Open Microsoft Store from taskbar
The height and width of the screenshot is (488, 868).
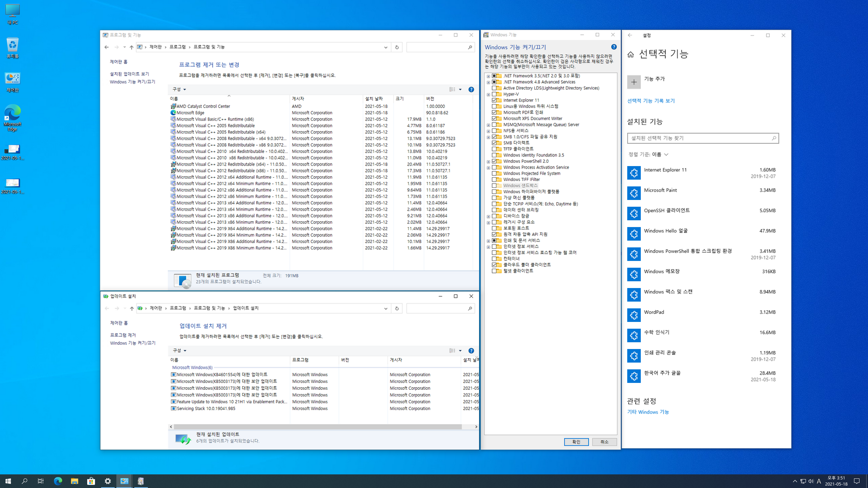click(91, 481)
